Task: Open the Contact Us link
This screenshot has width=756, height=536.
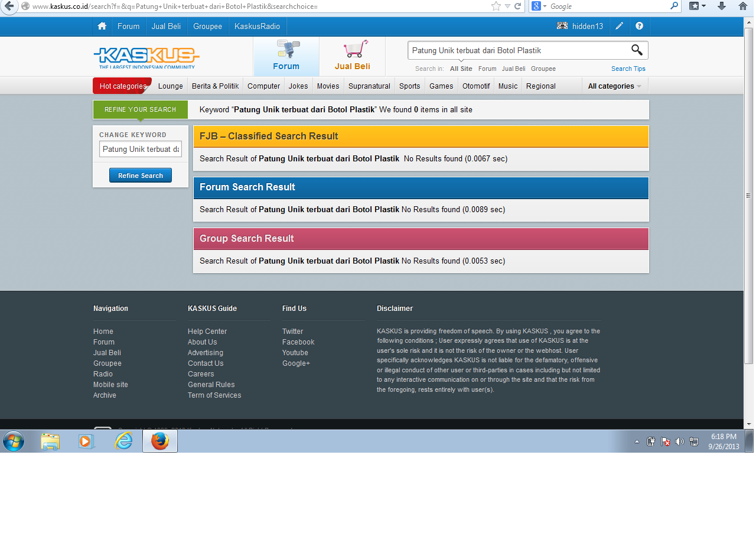Action: point(206,363)
